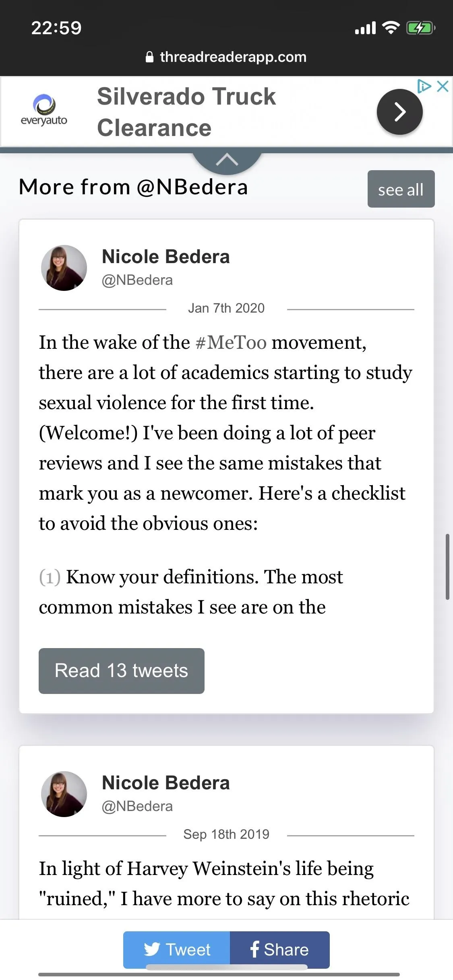Viewport: 453px width, 980px height.
Task: Open Nicole Bedera's avatar in second card
Action: tap(64, 794)
